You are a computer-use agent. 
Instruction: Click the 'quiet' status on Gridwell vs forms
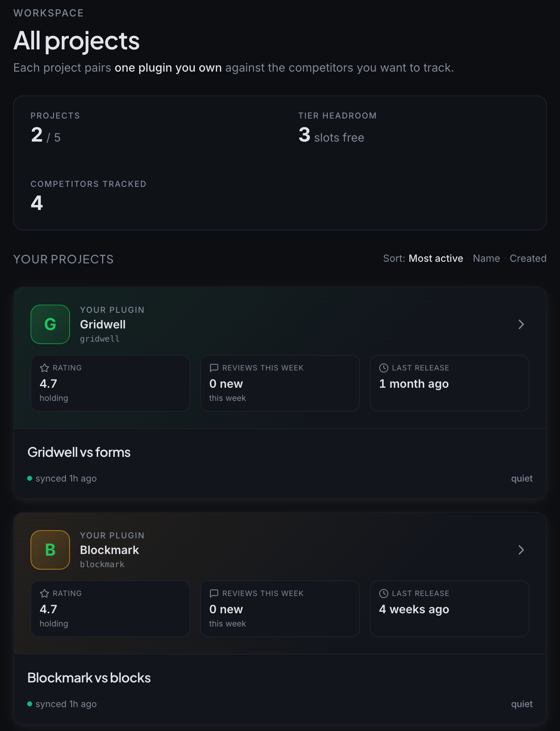tap(522, 479)
